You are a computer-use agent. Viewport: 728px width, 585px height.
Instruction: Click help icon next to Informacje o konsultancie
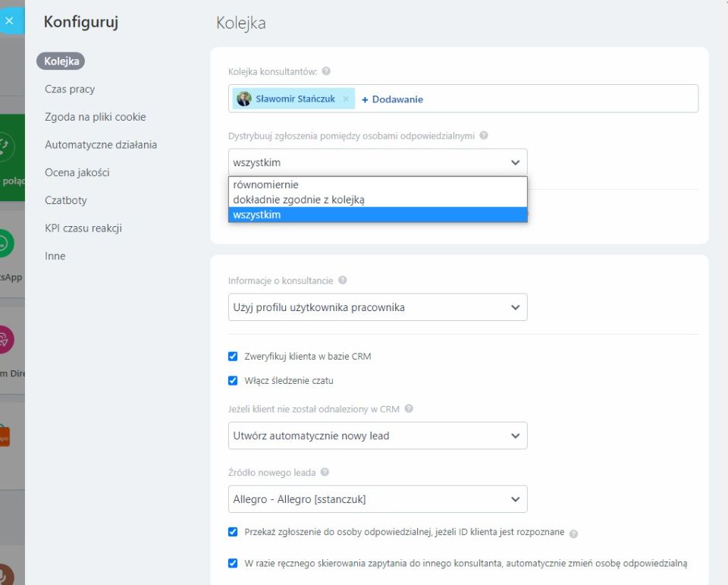coord(343,281)
